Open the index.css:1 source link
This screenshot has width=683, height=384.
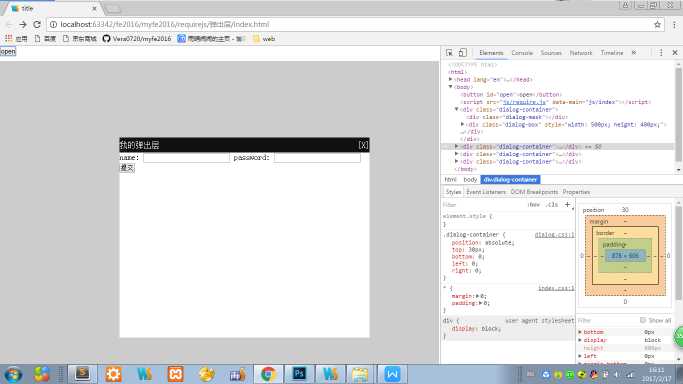[x=556, y=288]
